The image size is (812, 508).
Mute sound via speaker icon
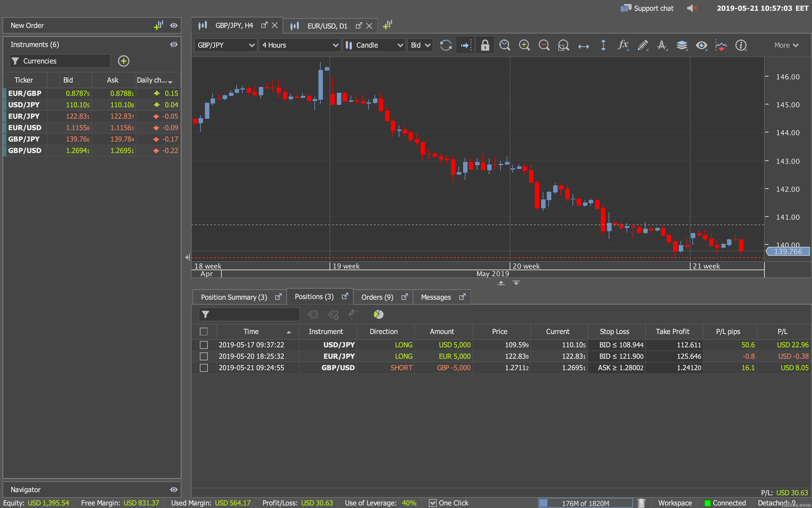(691, 8)
